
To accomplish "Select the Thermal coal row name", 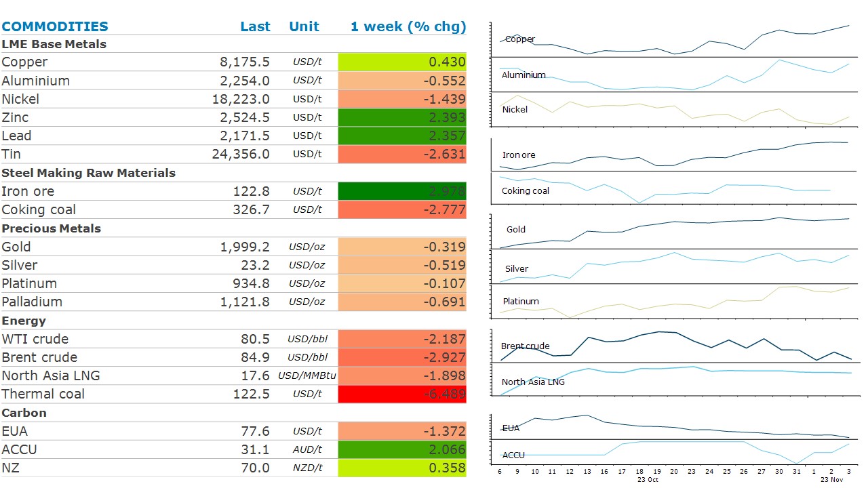I will pos(43,394).
